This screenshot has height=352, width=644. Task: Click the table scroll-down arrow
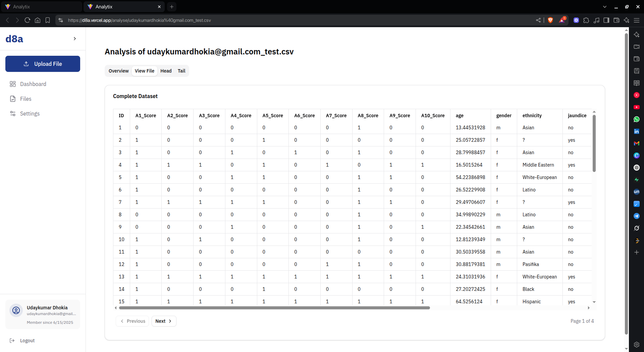coord(594,302)
